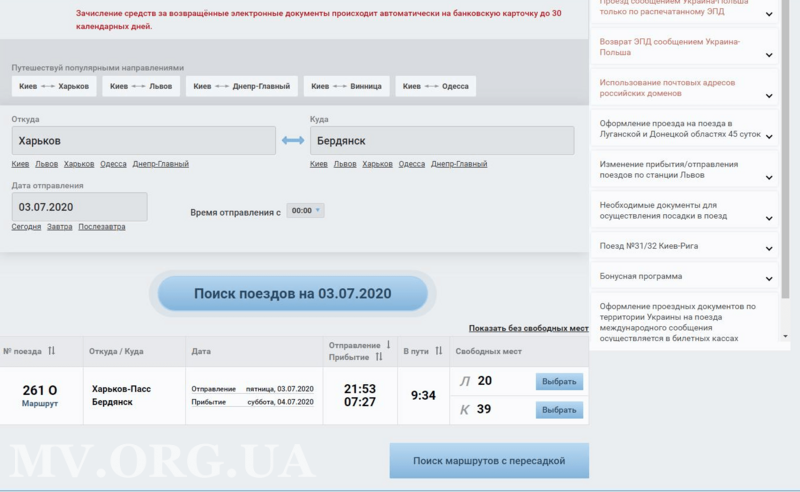Screen dimensions: 800x492
Task: Choose class Л seats with Выбрать
Action: [x=559, y=381]
